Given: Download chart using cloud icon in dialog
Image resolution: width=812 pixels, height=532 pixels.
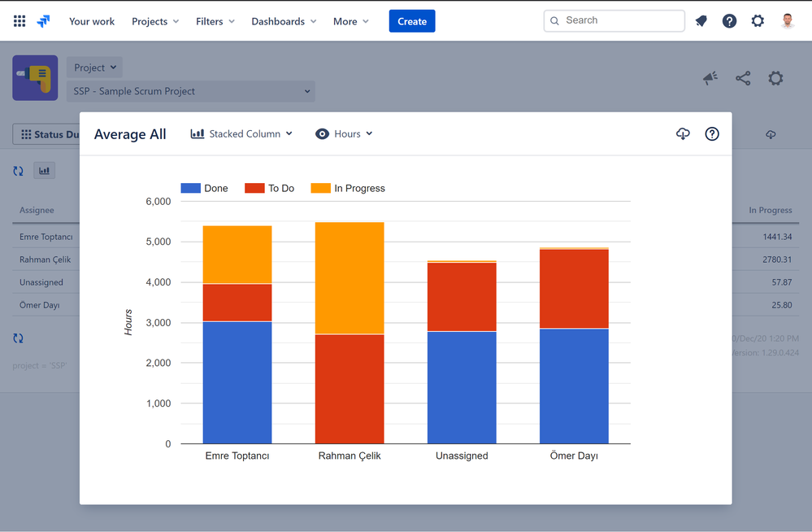Looking at the screenshot, I should click(x=683, y=133).
